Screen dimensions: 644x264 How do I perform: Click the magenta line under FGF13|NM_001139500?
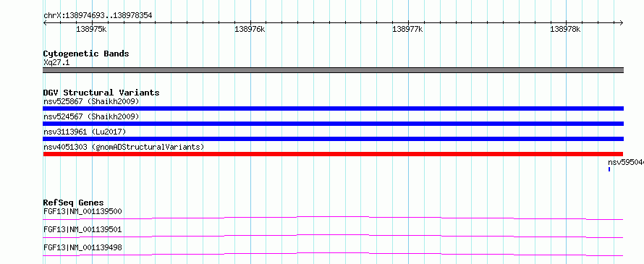[x=333, y=218]
